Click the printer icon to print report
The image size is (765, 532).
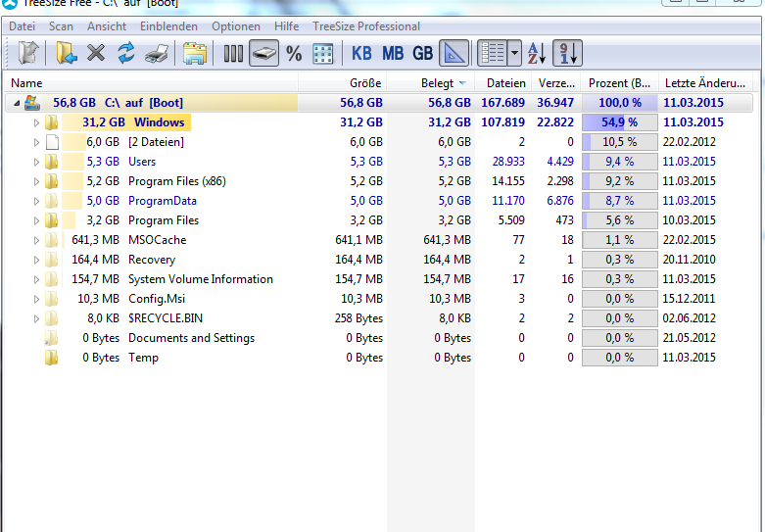[x=157, y=53]
